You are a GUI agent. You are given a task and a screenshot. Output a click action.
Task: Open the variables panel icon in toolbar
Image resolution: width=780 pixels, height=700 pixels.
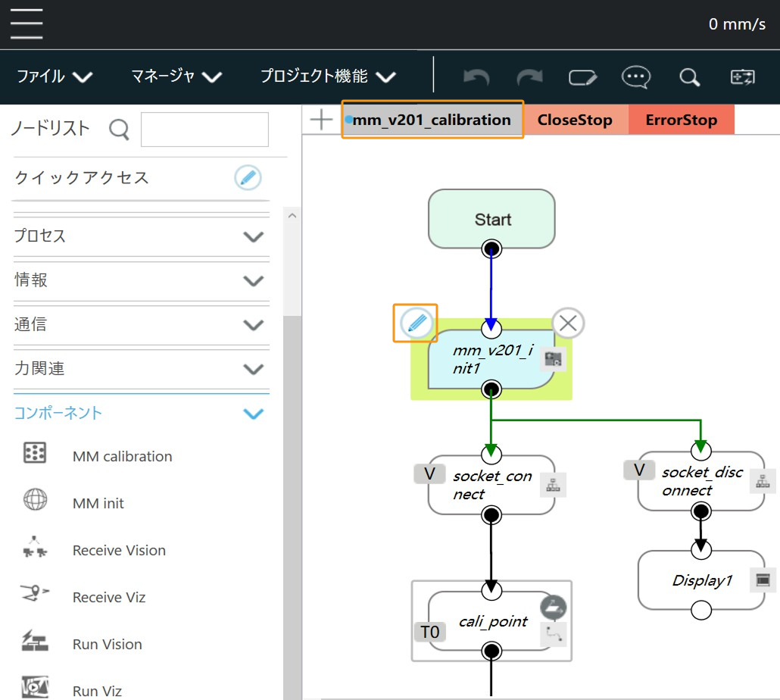(742, 77)
